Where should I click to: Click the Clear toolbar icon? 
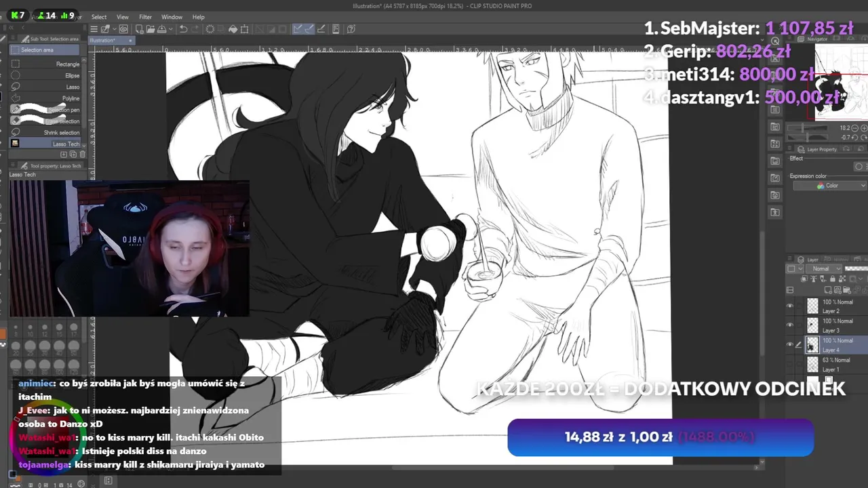pos(210,29)
